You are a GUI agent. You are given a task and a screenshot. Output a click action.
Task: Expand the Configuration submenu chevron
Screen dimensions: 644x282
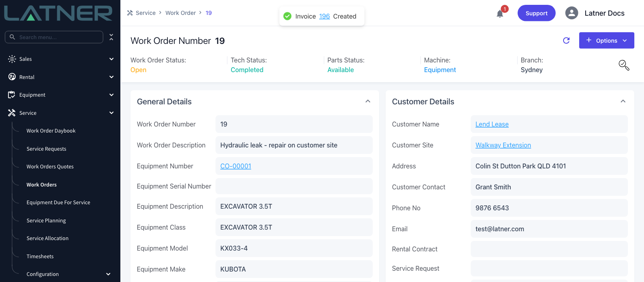click(x=108, y=274)
